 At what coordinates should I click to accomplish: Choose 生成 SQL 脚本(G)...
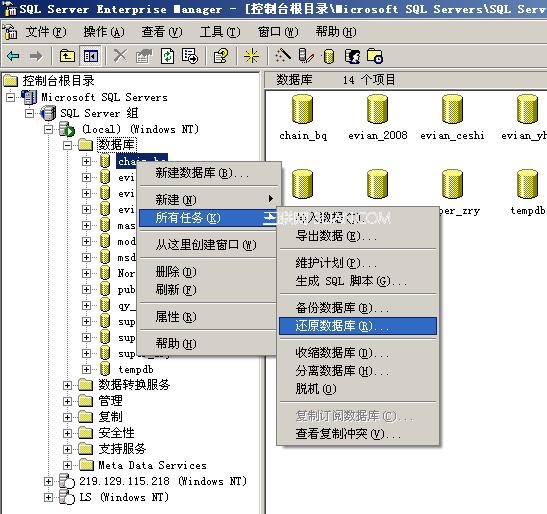pos(358,281)
